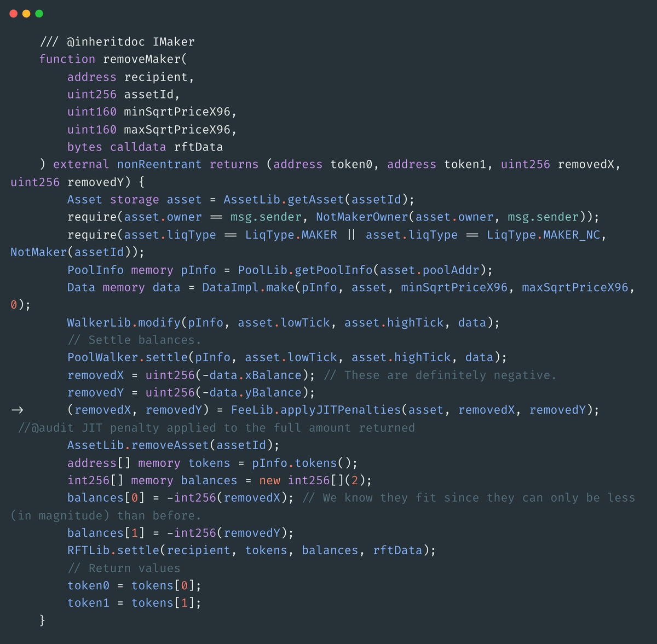657x644 pixels.
Task: Select 'uint256(-data.xBalance)' expression
Action: point(227,375)
